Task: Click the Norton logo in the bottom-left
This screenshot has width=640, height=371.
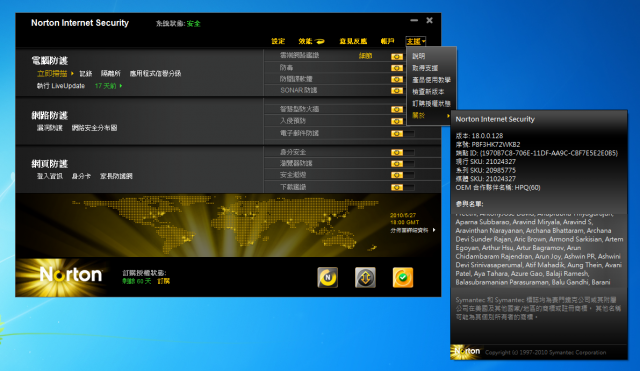Action: [x=70, y=275]
